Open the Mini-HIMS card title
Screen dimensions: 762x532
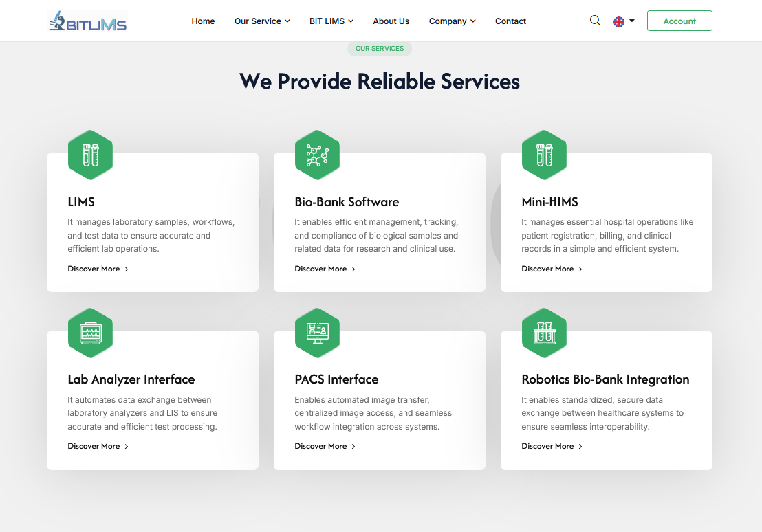(x=549, y=202)
